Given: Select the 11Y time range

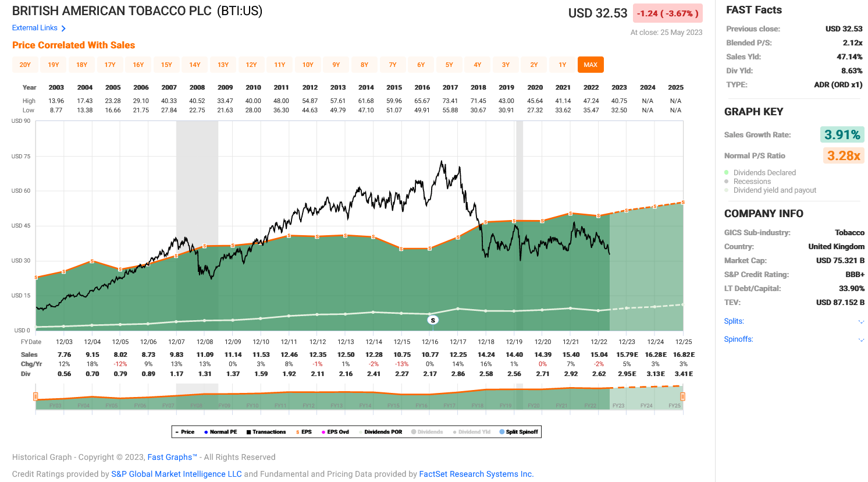Looking at the screenshot, I should pos(279,65).
